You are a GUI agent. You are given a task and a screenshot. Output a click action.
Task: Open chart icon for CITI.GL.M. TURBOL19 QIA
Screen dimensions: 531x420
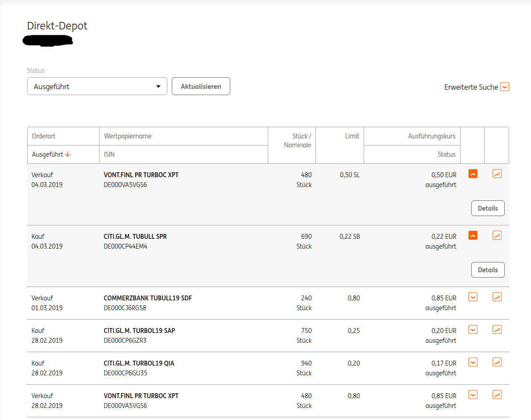tap(497, 362)
